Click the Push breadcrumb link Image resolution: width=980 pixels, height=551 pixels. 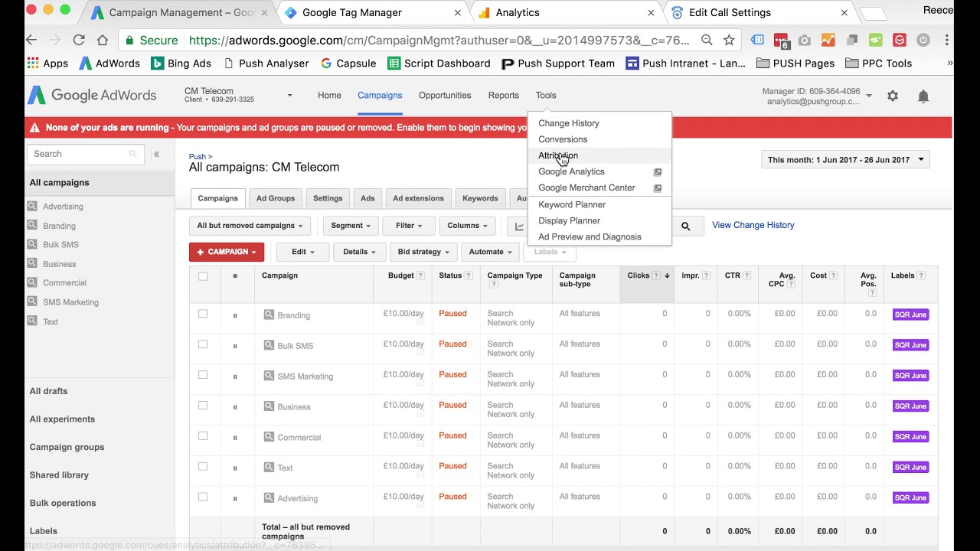[x=198, y=156]
